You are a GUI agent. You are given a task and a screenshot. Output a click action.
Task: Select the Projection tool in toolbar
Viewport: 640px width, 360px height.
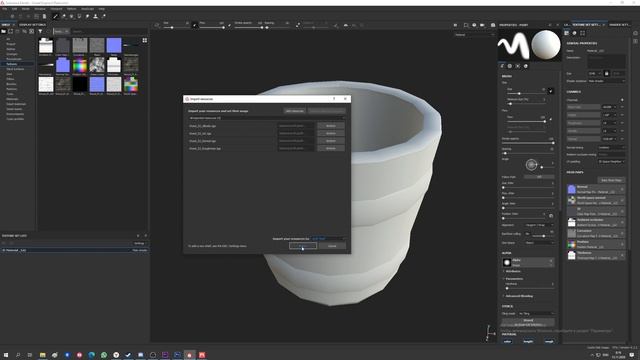point(71,16)
